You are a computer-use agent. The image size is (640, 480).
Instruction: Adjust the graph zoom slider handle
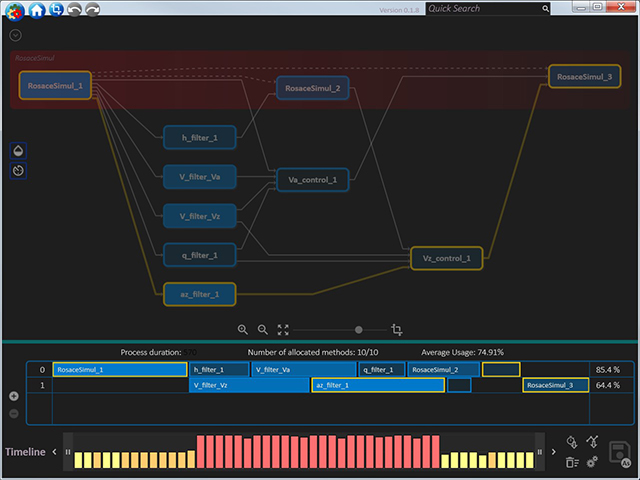click(358, 329)
